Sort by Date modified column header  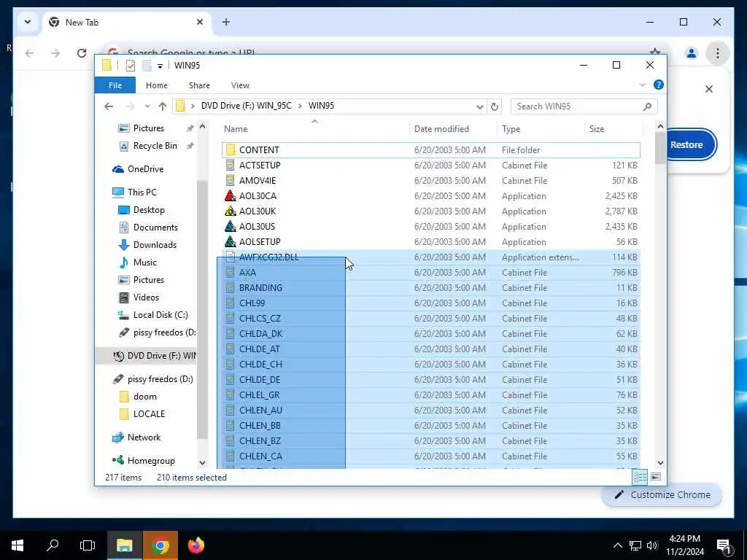point(452,129)
